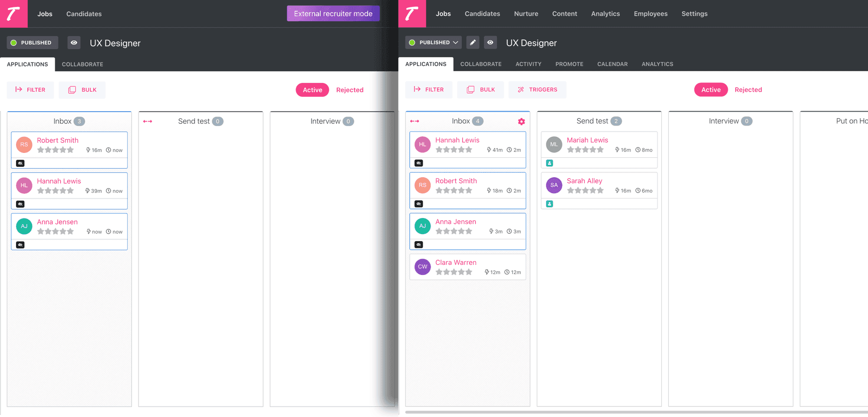Click the teal person badge under Mariah Lewis
868x417 pixels.
(x=549, y=163)
